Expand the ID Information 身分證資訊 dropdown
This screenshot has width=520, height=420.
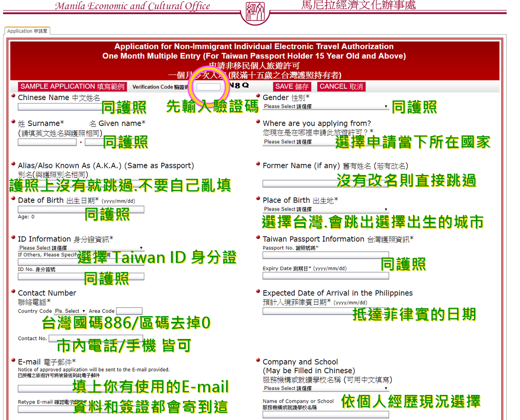81,248
